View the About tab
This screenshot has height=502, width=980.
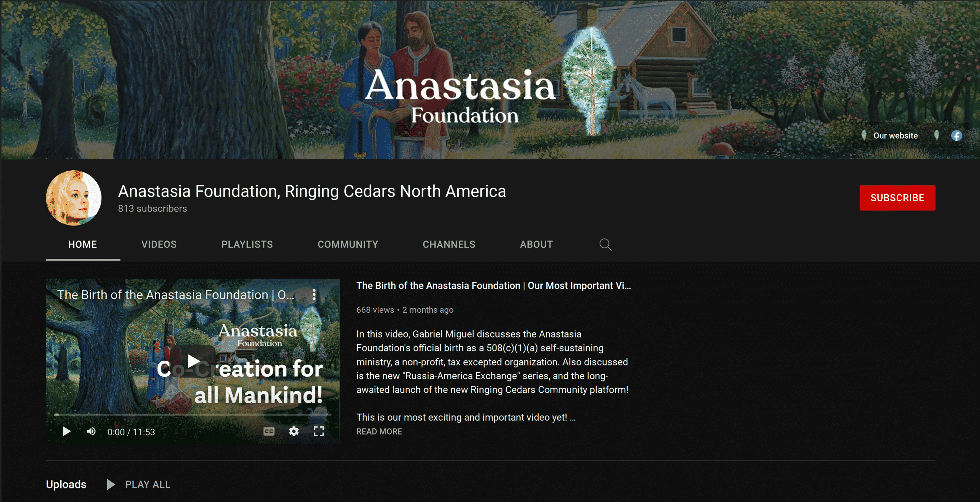click(x=536, y=245)
